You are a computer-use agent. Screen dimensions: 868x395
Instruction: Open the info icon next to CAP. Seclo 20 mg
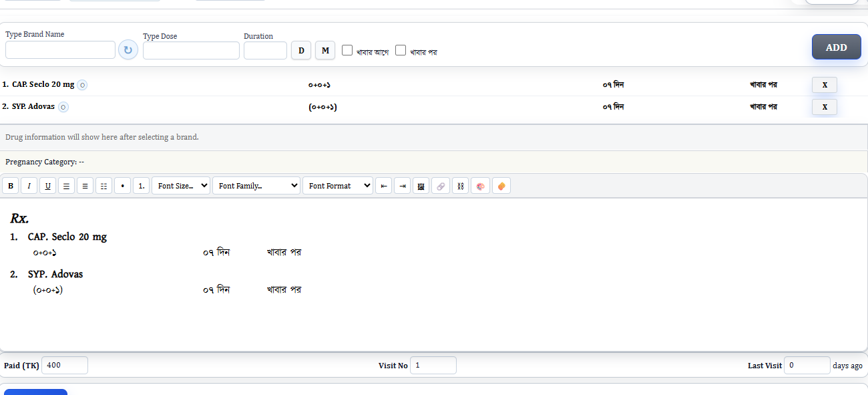[82, 85]
